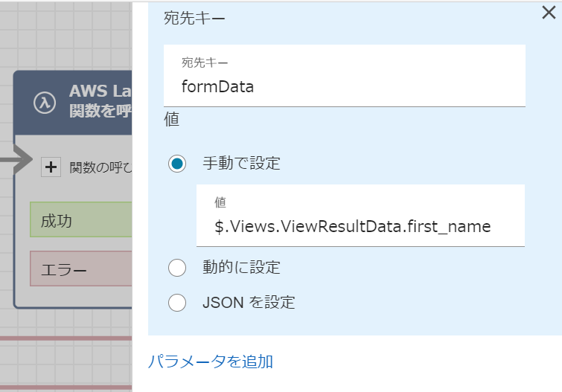Close the parameter settings panel
The width and height of the screenshot is (562, 392).
tap(549, 13)
